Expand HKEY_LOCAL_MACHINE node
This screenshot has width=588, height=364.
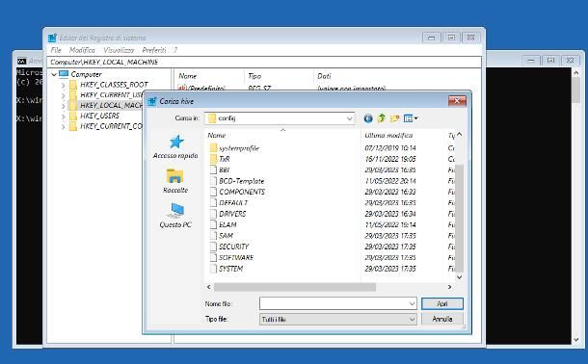pos(63,106)
